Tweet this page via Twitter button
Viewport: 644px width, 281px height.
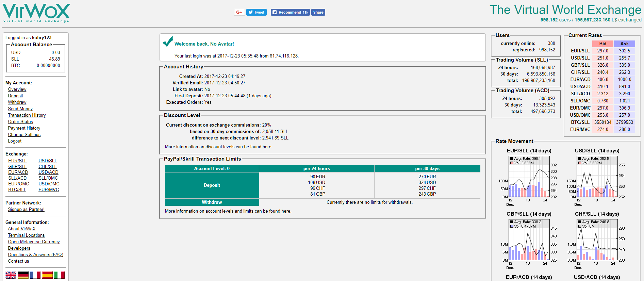[x=257, y=12]
